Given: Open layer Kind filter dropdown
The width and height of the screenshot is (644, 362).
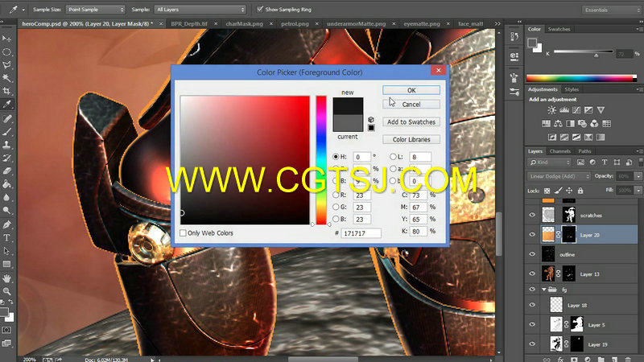Looking at the screenshot, I should click(x=550, y=162).
